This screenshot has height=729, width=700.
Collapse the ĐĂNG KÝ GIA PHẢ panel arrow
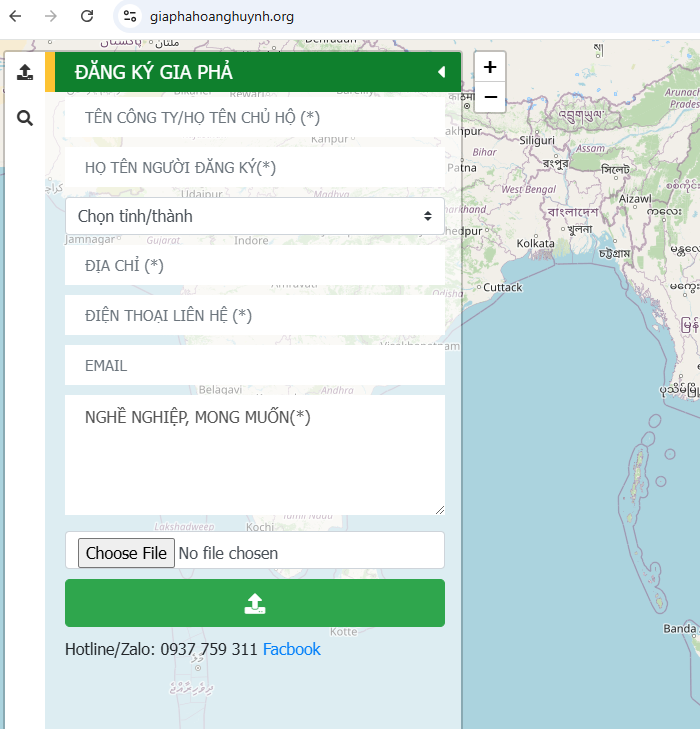coord(441,72)
